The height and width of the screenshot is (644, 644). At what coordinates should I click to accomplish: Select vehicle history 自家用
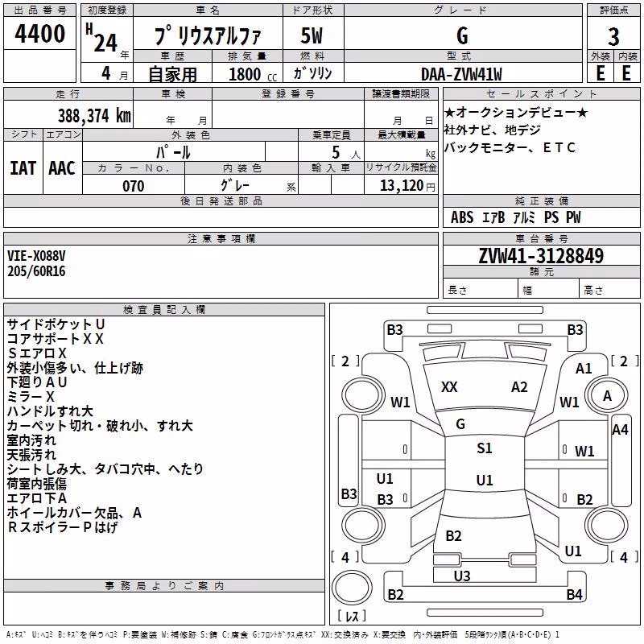172,74
